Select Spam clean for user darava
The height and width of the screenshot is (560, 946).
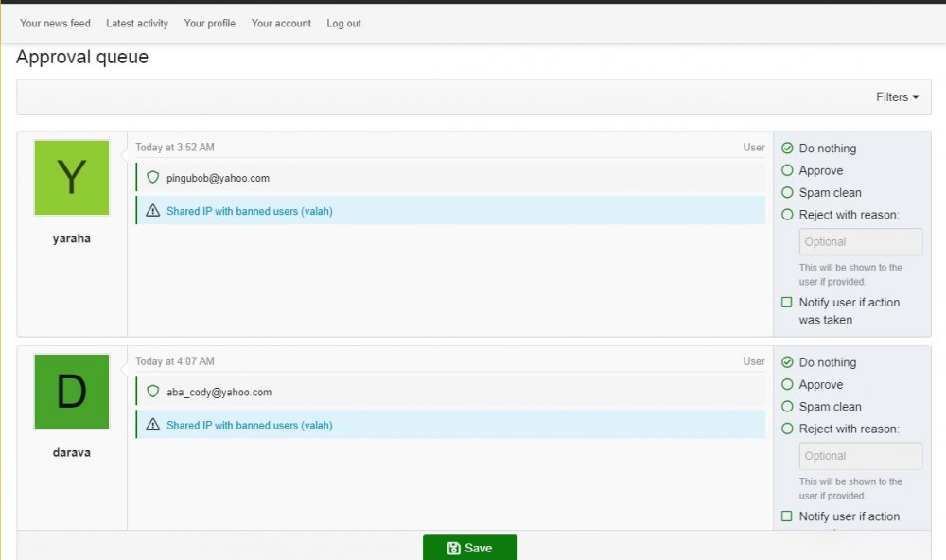787,407
